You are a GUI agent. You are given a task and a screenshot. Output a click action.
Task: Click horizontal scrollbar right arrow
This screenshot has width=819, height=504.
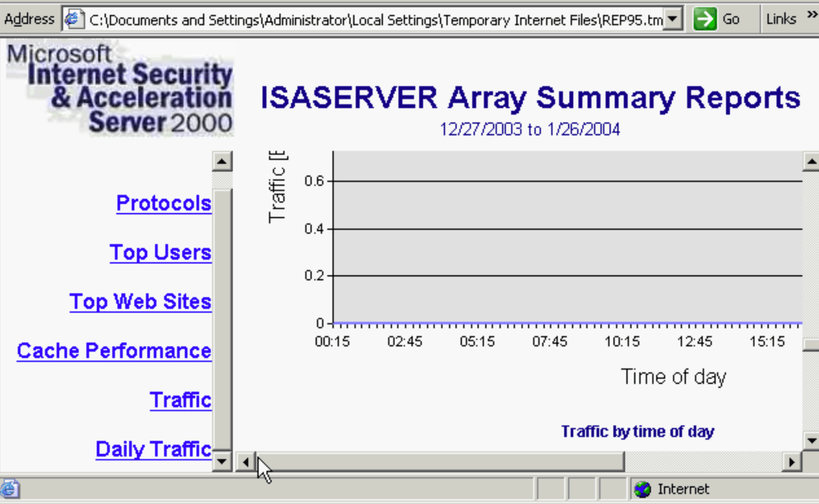[791, 462]
